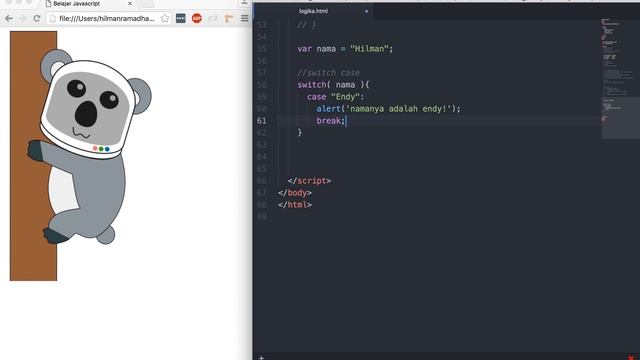Go back in the Chrome browser
The height and width of the screenshot is (360, 640).
pos(9,18)
